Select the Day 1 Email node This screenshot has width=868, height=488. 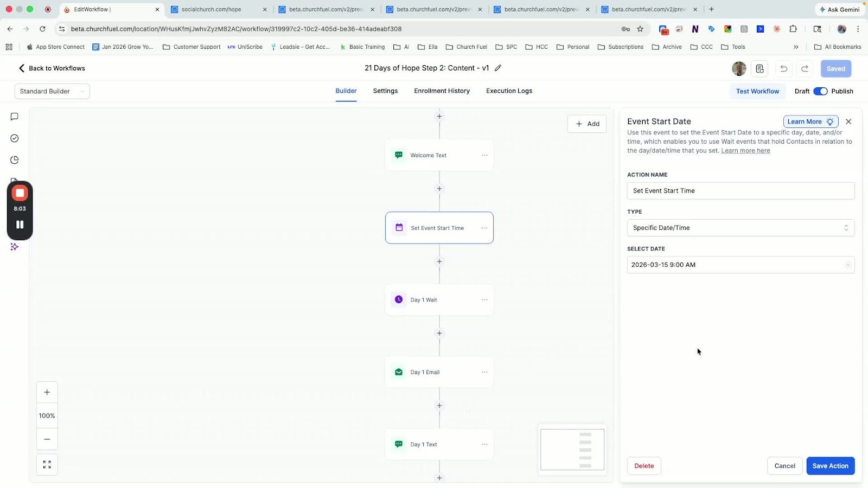pos(439,372)
